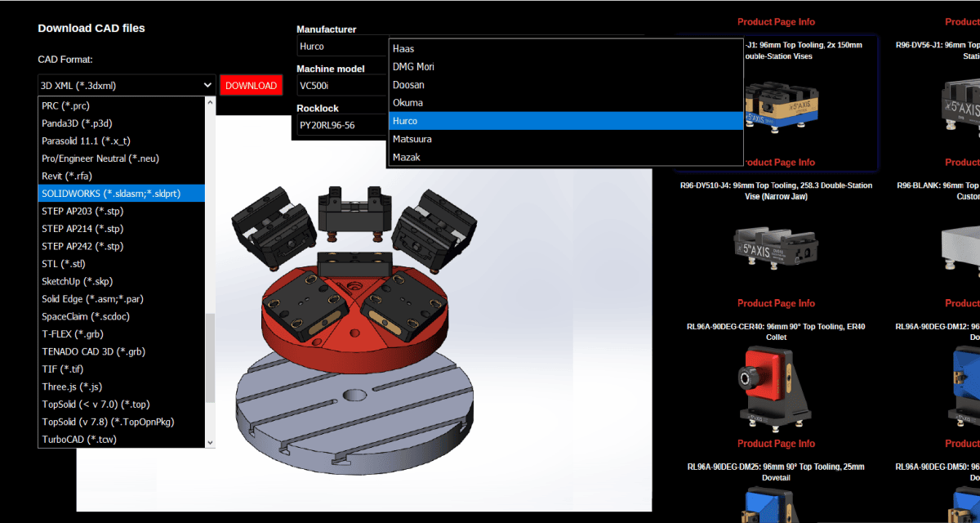Choose STEP AP214 format option
The width and height of the screenshot is (980, 523).
pos(82,229)
